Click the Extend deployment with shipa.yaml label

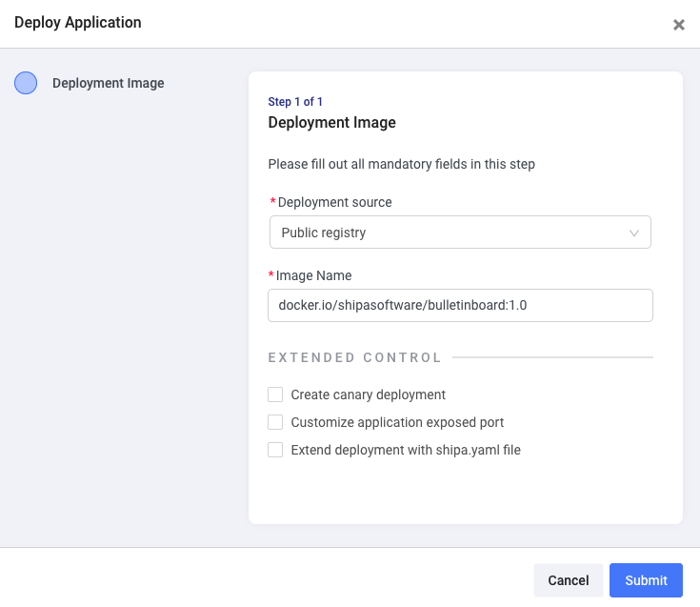click(406, 450)
